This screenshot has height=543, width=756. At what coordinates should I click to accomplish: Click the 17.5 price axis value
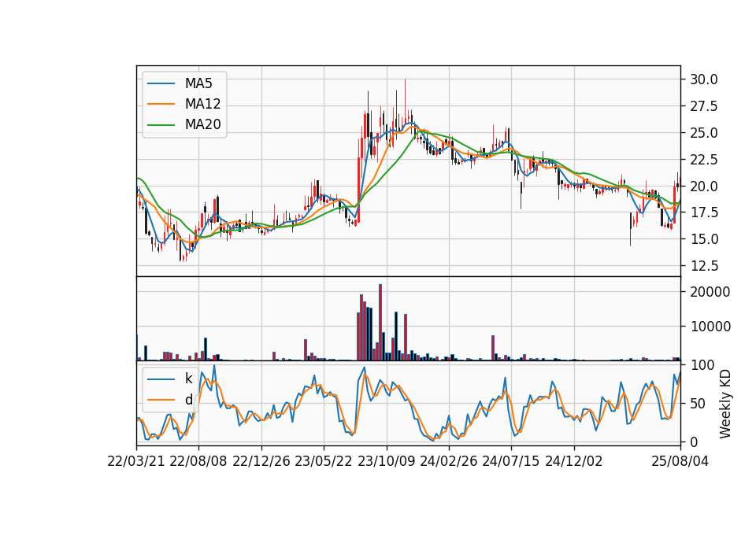(703, 212)
